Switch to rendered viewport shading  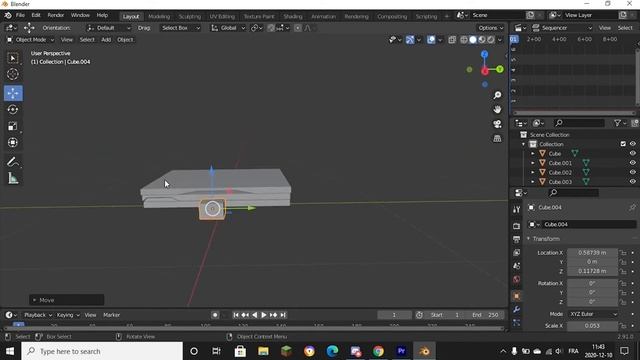tap(491, 40)
